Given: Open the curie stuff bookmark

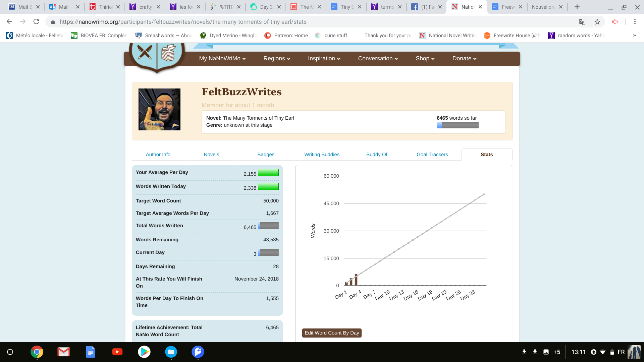Looking at the screenshot, I should [331, 36].
